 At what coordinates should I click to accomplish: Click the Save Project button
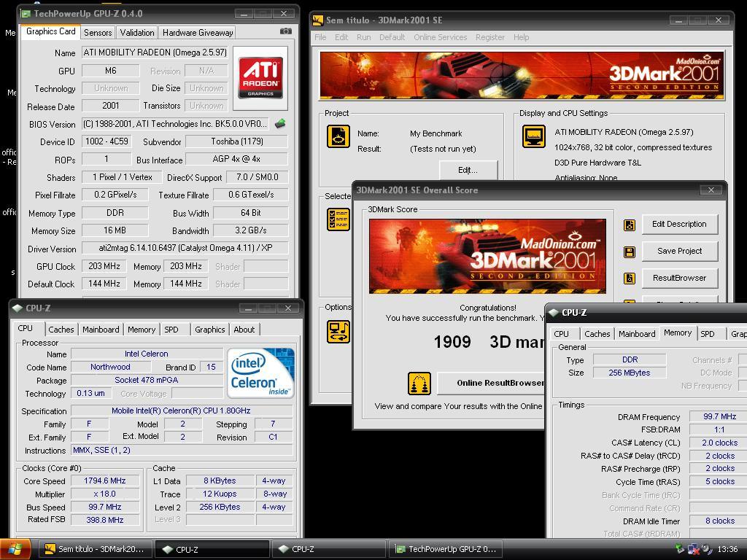point(679,251)
